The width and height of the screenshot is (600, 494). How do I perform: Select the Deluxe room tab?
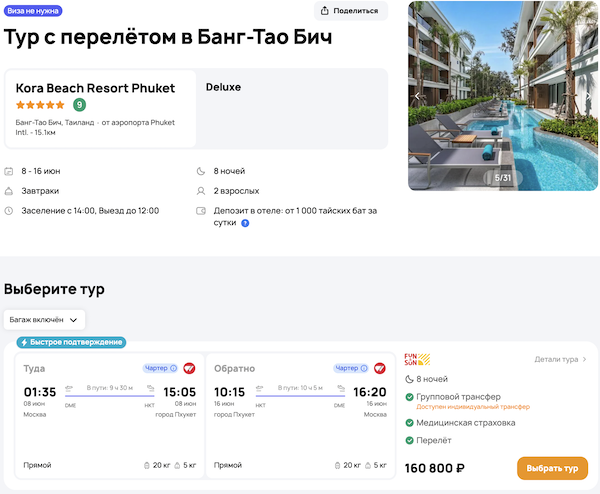[x=223, y=87]
